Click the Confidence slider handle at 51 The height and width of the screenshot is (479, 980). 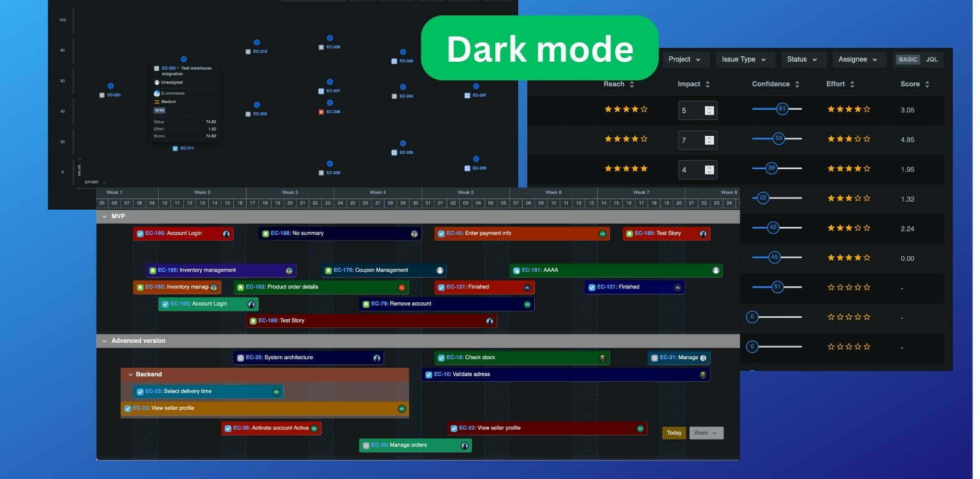(777, 287)
